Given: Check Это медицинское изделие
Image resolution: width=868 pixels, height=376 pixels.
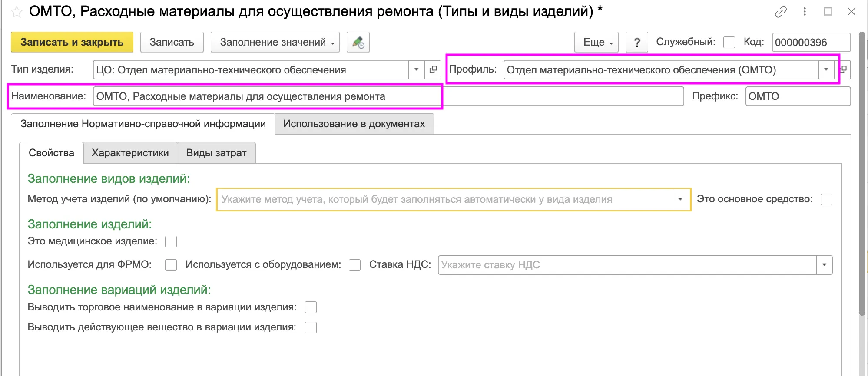Looking at the screenshot, I should [171, 241].
